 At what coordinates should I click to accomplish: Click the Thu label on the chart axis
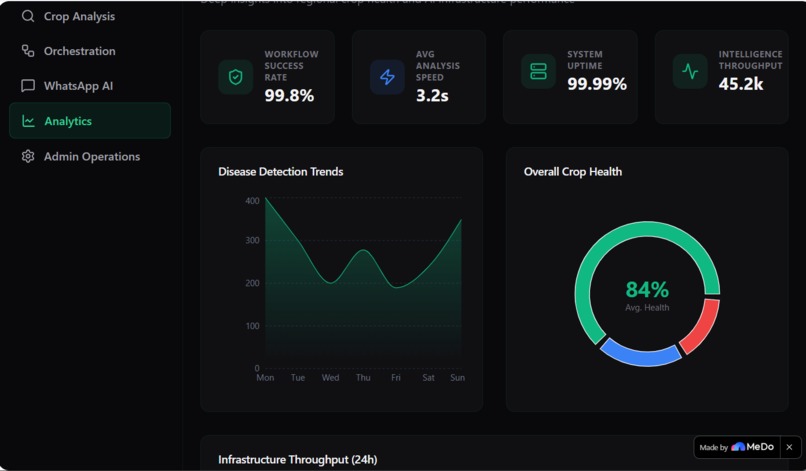(x=363, y=377)
